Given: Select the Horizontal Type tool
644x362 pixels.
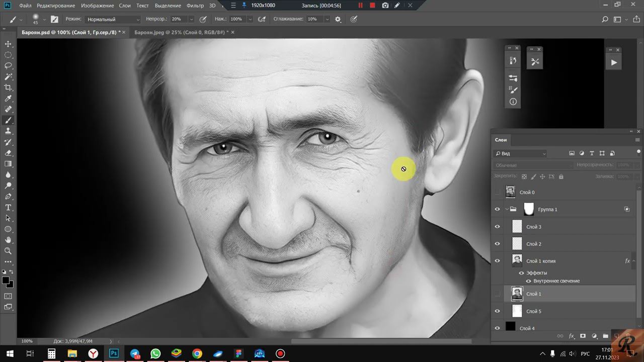Looking at the screenshot, I should coord(8,208).
